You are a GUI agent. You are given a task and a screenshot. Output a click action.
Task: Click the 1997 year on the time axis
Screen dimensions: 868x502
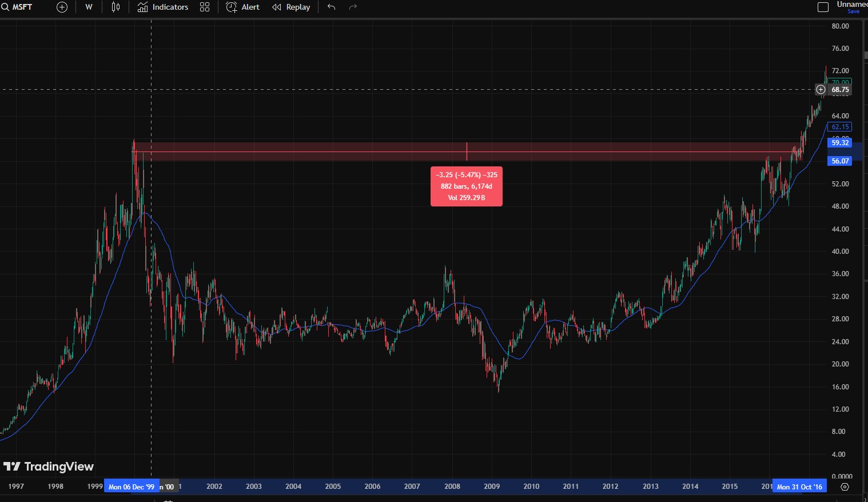pyautogui.click(x=16, y=487)
